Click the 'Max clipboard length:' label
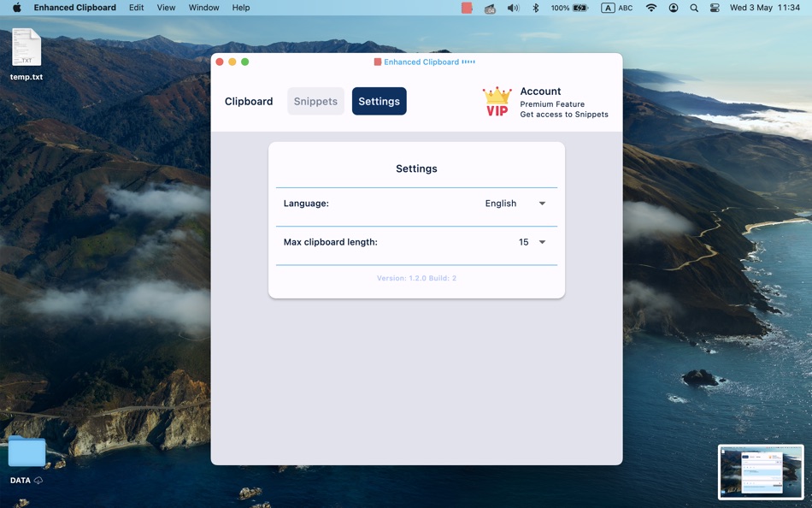 click(x=331, y=242)
